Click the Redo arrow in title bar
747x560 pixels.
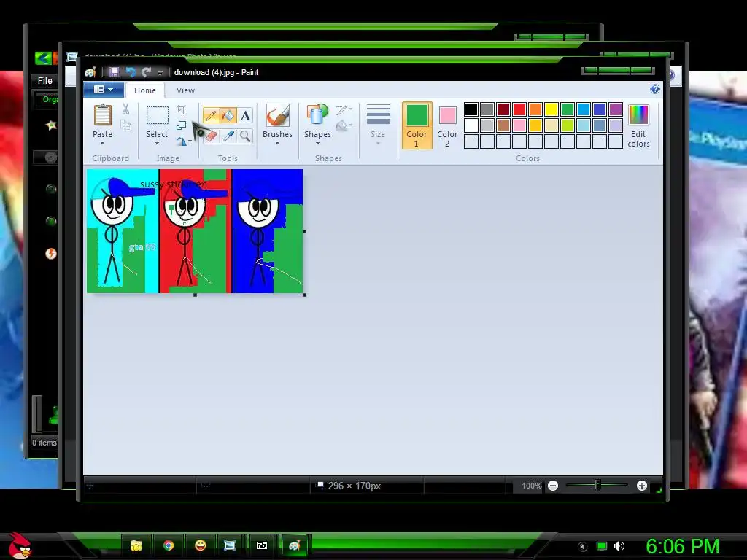pyautogui.click(x=146, y=72)
